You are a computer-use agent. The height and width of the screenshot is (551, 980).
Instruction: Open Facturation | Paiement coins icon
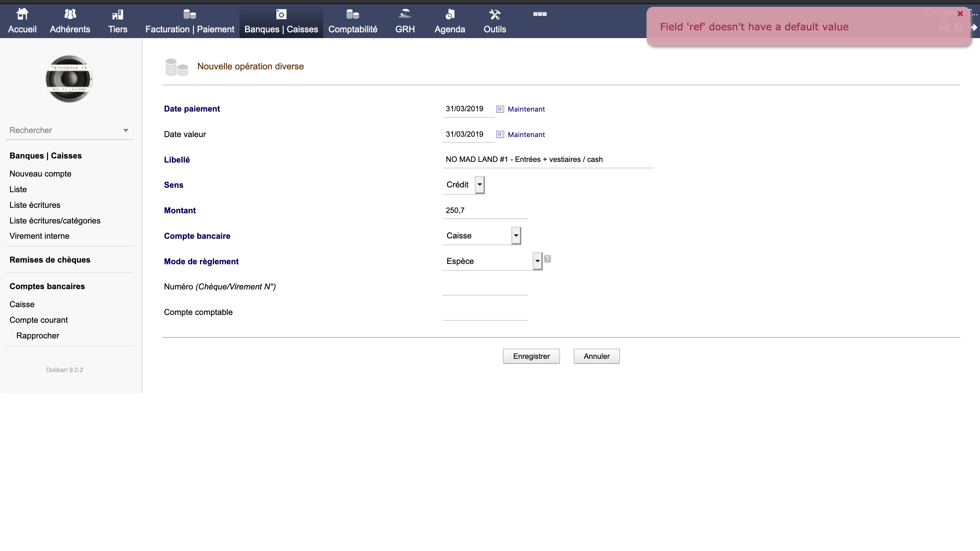point(190,14)
